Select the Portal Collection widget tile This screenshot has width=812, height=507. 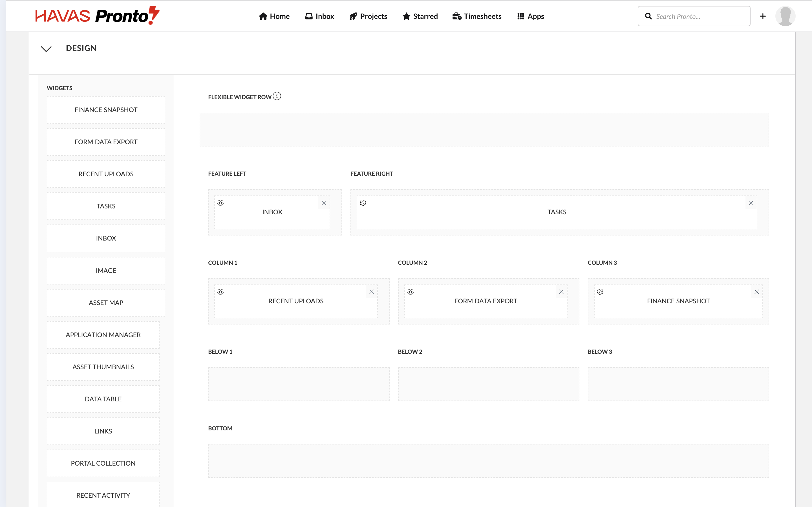103,463
